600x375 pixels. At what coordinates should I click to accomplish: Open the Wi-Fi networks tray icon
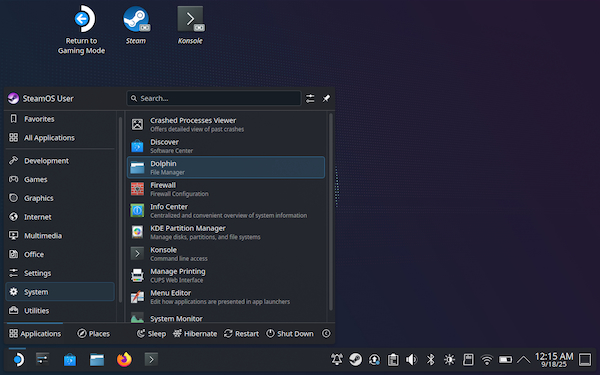click(487, 360)
